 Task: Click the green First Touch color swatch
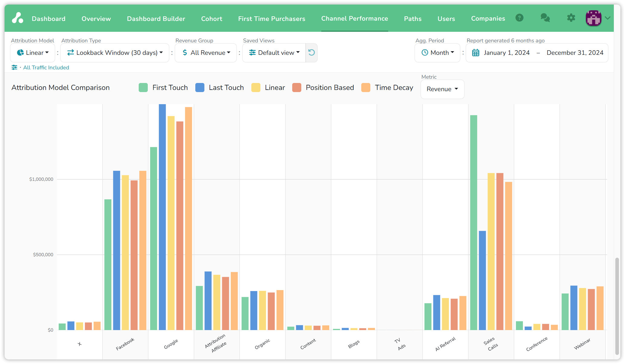(x=143, y=88)
